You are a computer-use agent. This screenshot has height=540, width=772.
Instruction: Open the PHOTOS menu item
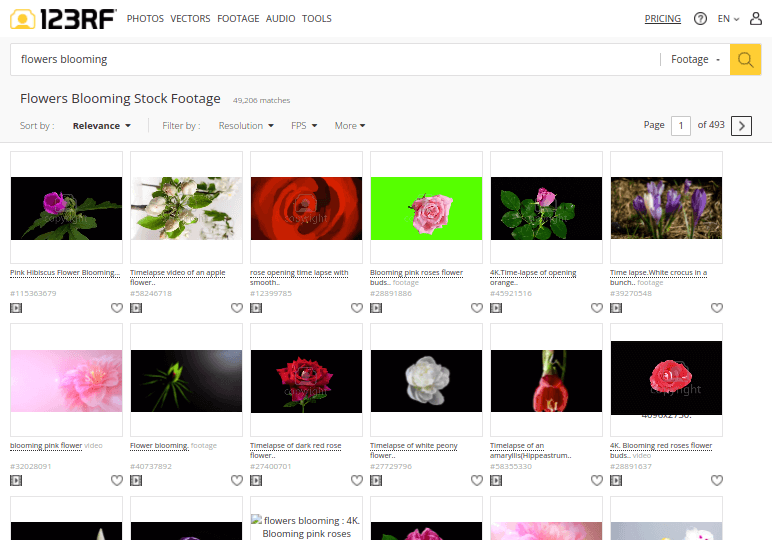[146, 19]
